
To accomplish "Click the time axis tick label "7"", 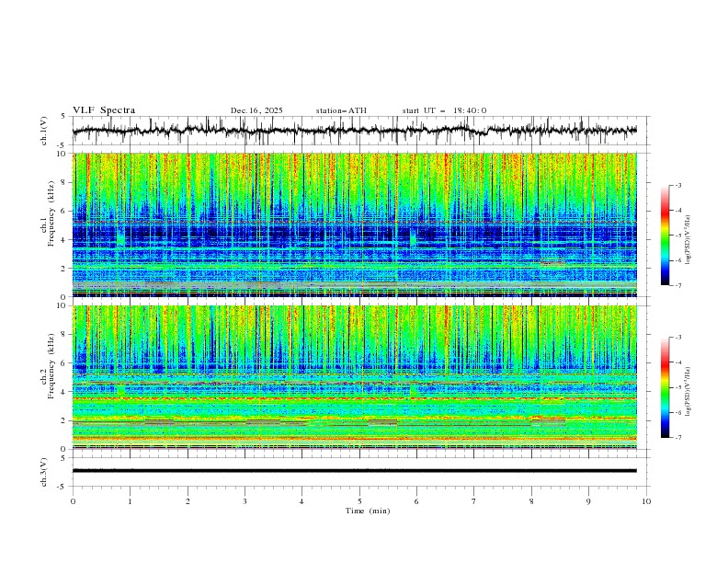I will coord(473,501).
